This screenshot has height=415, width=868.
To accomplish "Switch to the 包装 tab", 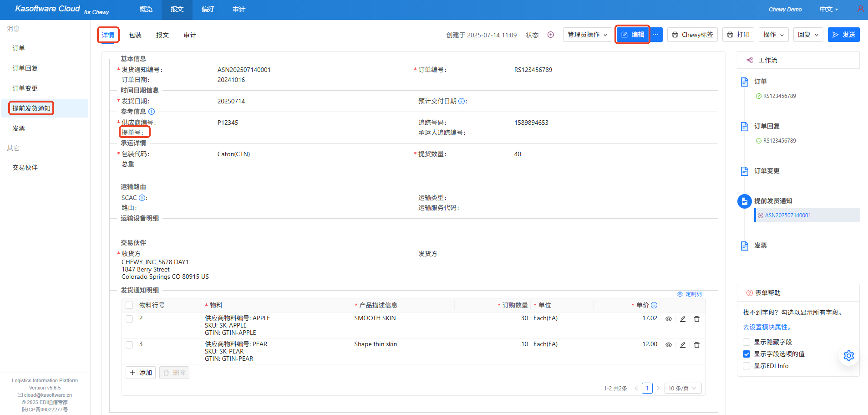I will [135, 35].
